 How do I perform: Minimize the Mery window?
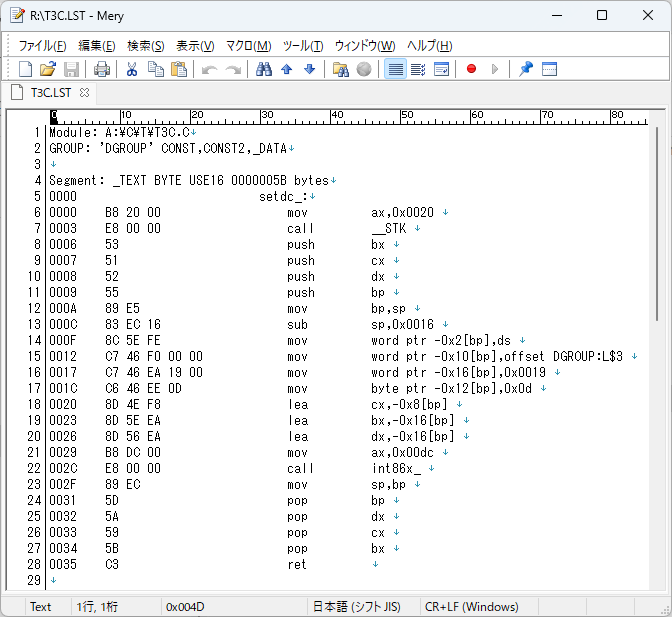click(557, 15)
